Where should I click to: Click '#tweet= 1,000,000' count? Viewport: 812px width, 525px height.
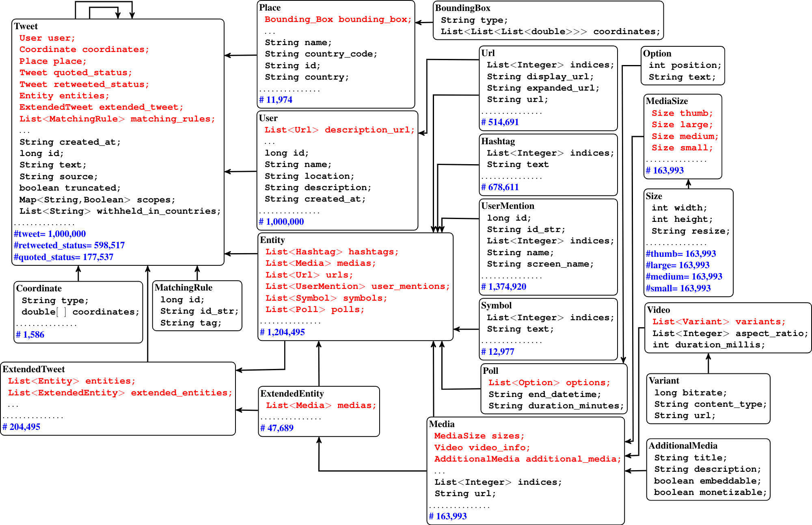(50, 234)
